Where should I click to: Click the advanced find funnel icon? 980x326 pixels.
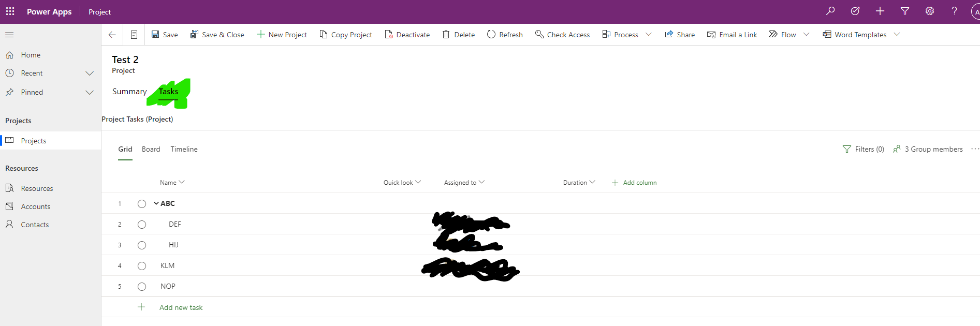click(905, 11)
